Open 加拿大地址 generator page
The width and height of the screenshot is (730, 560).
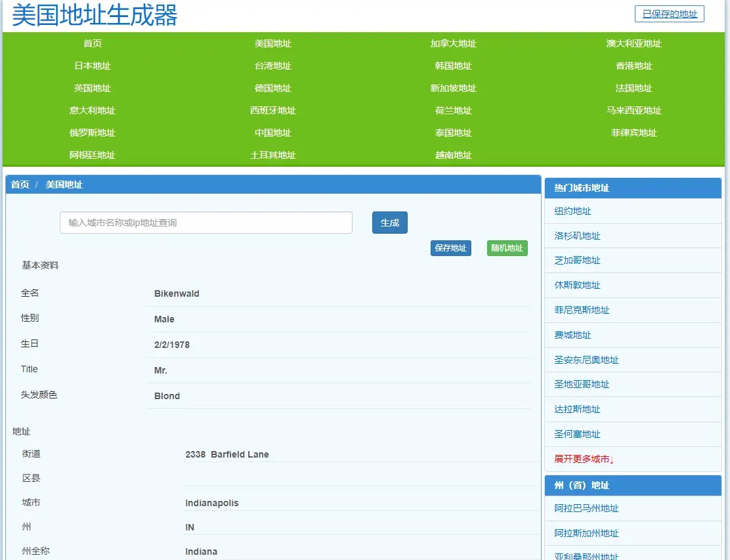453,43
